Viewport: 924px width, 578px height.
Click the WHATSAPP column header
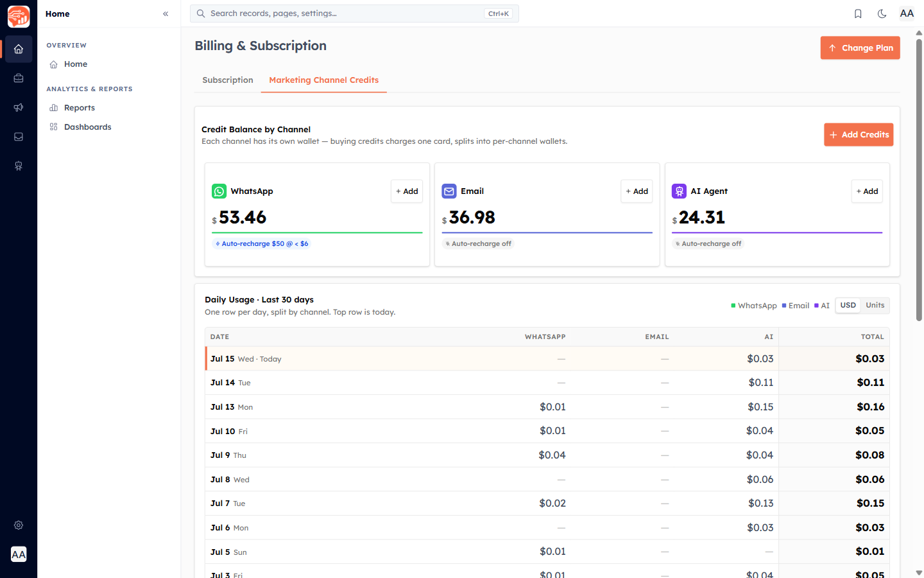point(545,337)
